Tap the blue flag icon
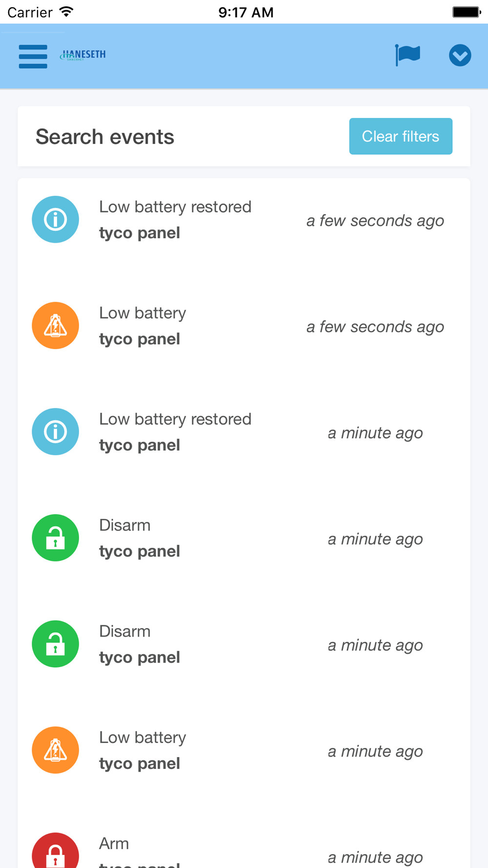 point(407,55)
